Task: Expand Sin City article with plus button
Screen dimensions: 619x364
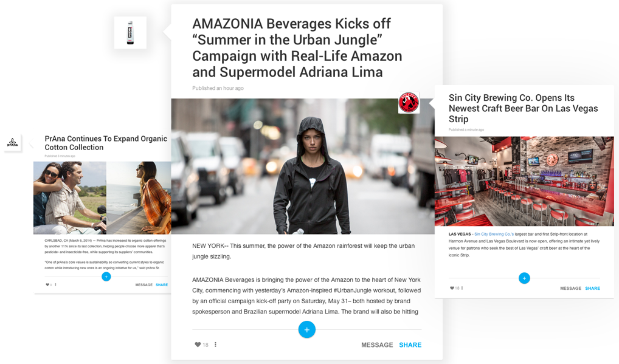Action: tap(524, 278)
